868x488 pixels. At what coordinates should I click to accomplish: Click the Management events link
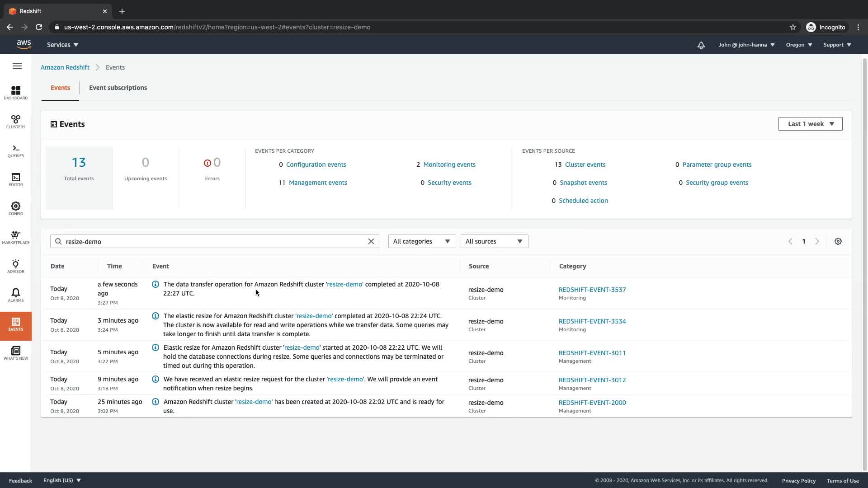pyautogui.click(x=318, y=183)
